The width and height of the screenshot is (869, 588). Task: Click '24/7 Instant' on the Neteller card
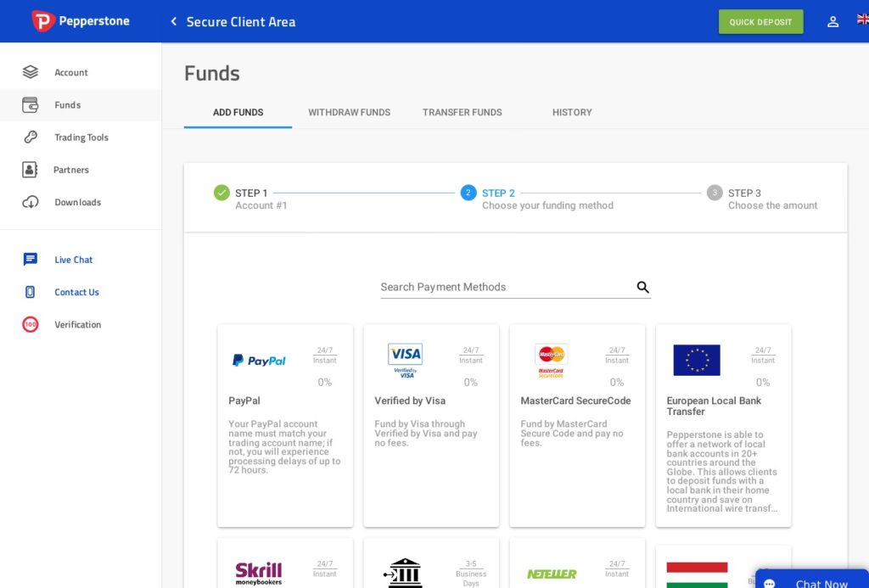pyautogui.click(x=617, y=568)
